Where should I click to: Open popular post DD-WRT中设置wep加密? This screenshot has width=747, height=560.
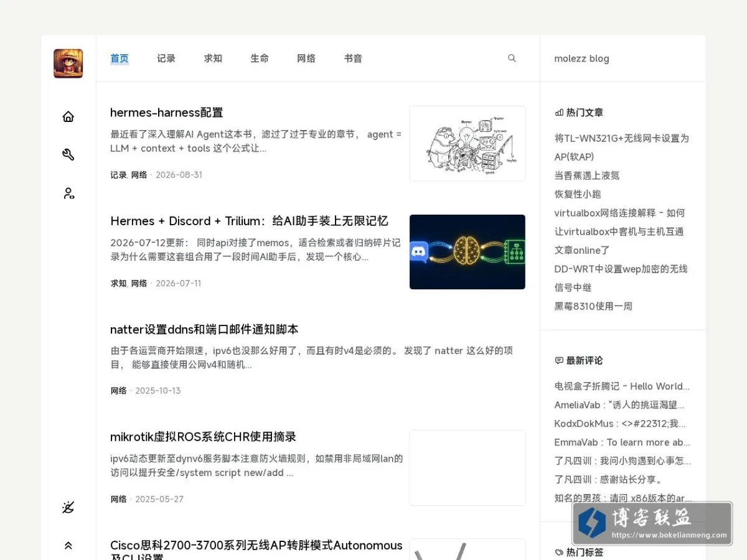621,278
